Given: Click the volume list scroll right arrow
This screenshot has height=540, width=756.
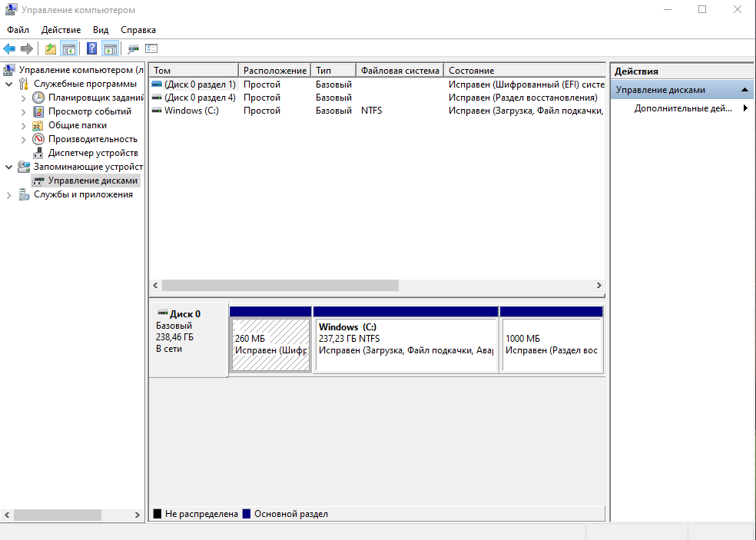Looking at the screenshot, I should click(598, 286).
